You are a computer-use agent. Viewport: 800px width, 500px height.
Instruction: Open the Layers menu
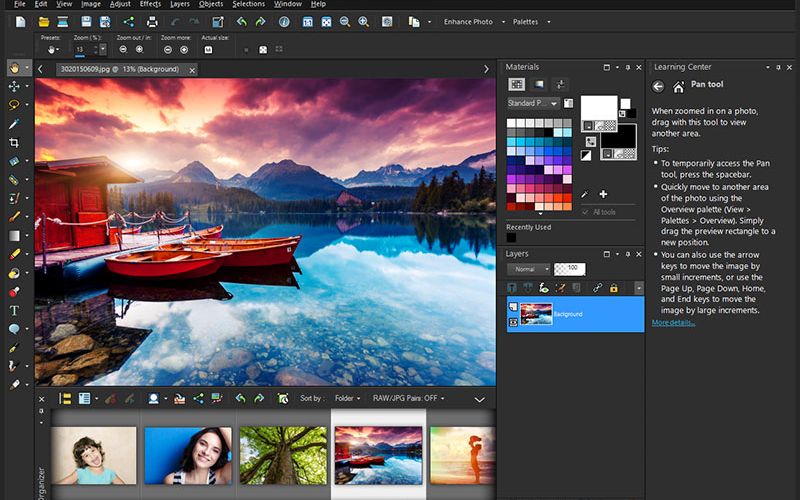pos(180,4)
